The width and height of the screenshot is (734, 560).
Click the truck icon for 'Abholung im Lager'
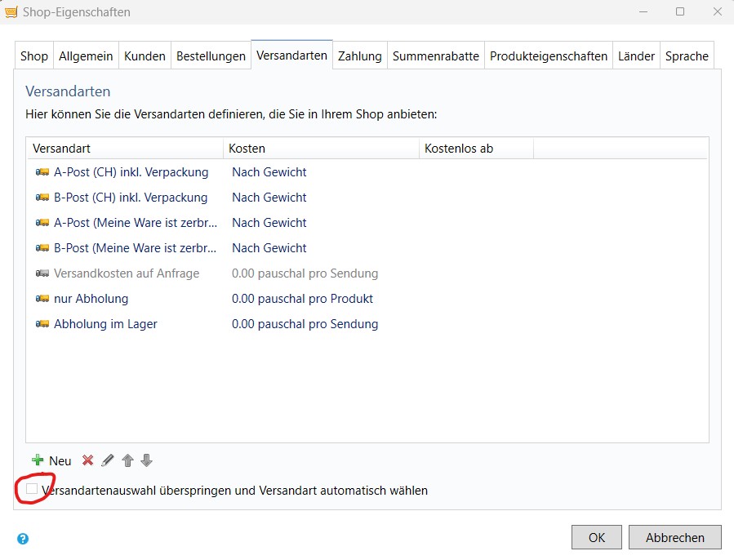coord(42,324)
